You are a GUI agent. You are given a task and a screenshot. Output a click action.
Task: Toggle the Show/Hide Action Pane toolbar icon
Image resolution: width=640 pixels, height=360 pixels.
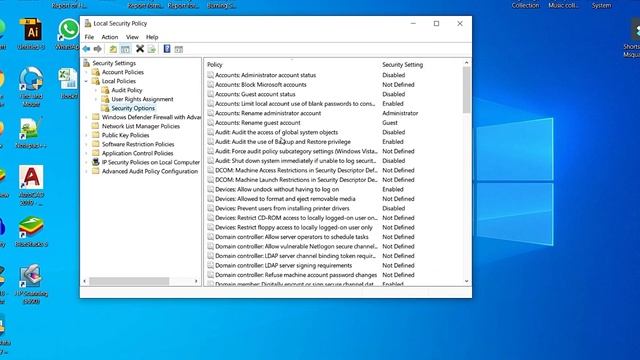pos(179,49)
